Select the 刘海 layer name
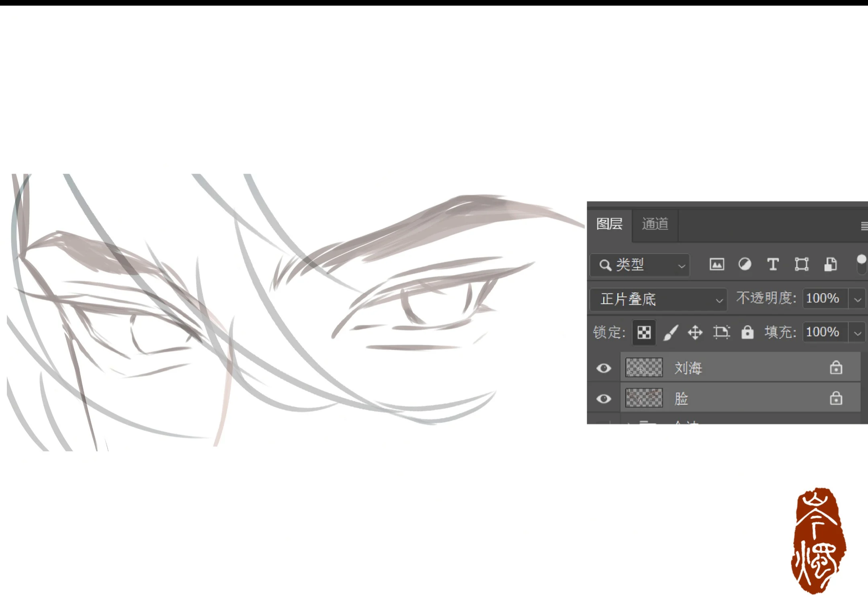Image resolution: width=868 pixels, height=607 pixels. [x=688, y=368]
